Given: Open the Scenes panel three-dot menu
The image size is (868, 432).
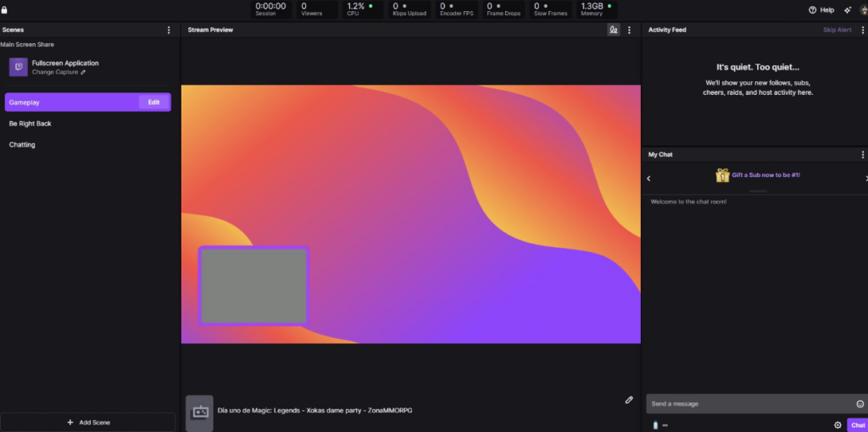Looking at the screenshot, I should [x=169, y=30].
